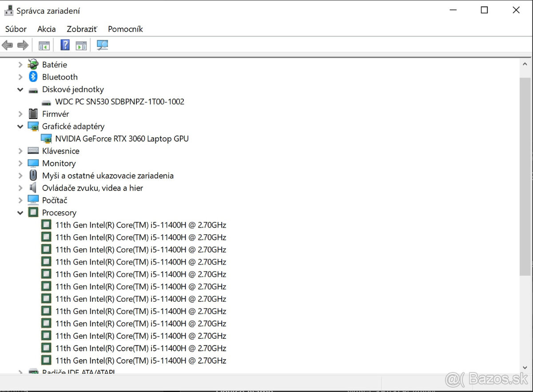The image size is (533, 392).
Task: Click the display icon next to Grafické adaptéry
Action: pyautogui.click(x=33, y=126)
